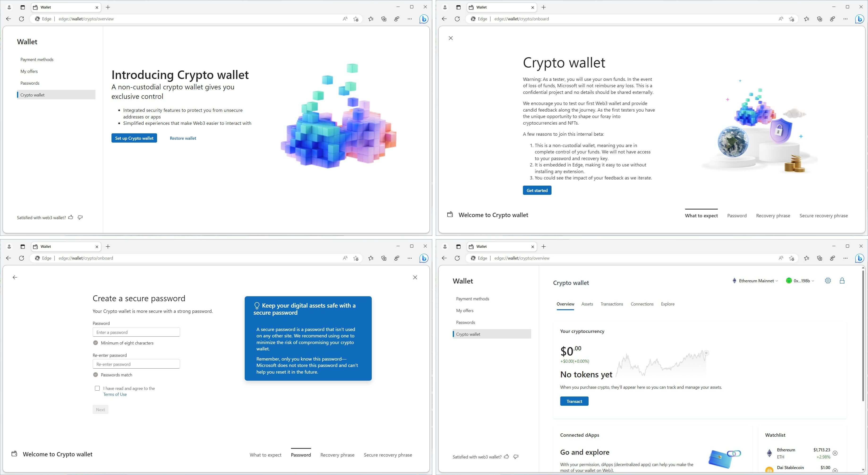Click address bar in bottom-right window
The width and height of the screenshot is (868, 475).
coord(633,258)
